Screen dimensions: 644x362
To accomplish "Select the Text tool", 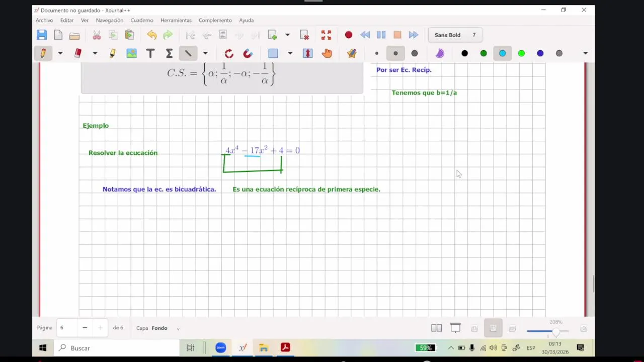I will (x=150, y=53).
